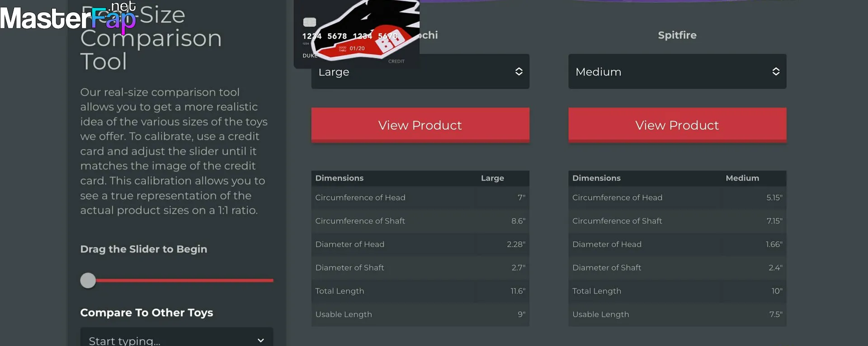Viewport: 868px width, 346px height.
Task: Click the up-down arrows on Medium selector
Action: pos(776,71)
